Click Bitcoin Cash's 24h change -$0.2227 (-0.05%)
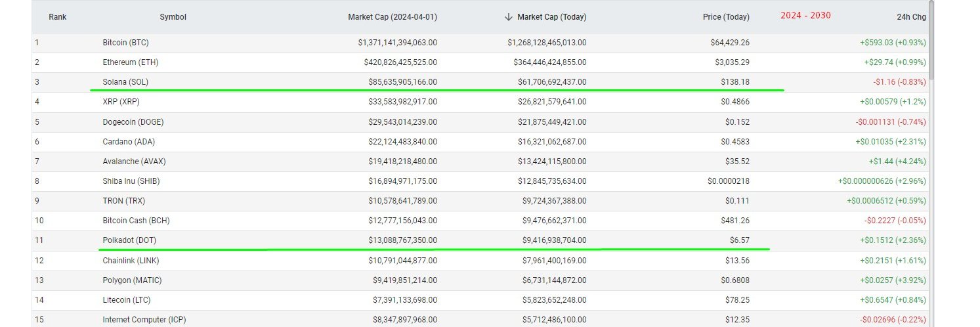Viewport: 980px width, 327px height. (895, 221)
